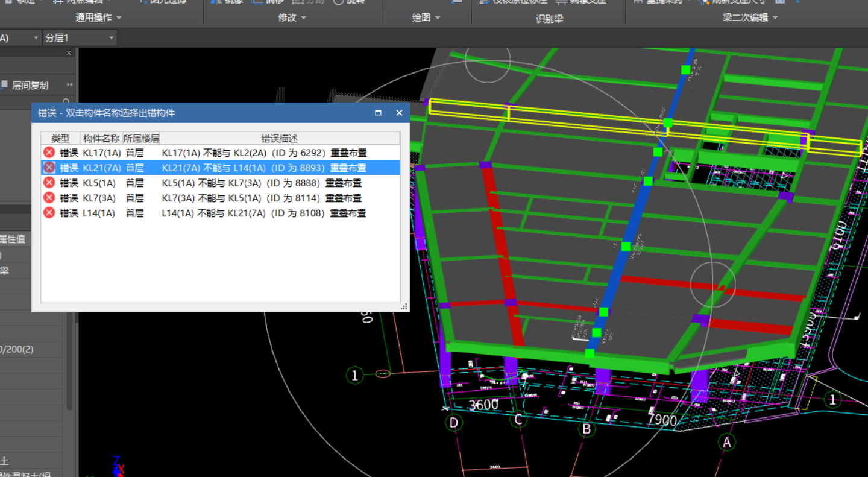
Task: Open the 绘图 group dropdown
Action: pos(426,17)
